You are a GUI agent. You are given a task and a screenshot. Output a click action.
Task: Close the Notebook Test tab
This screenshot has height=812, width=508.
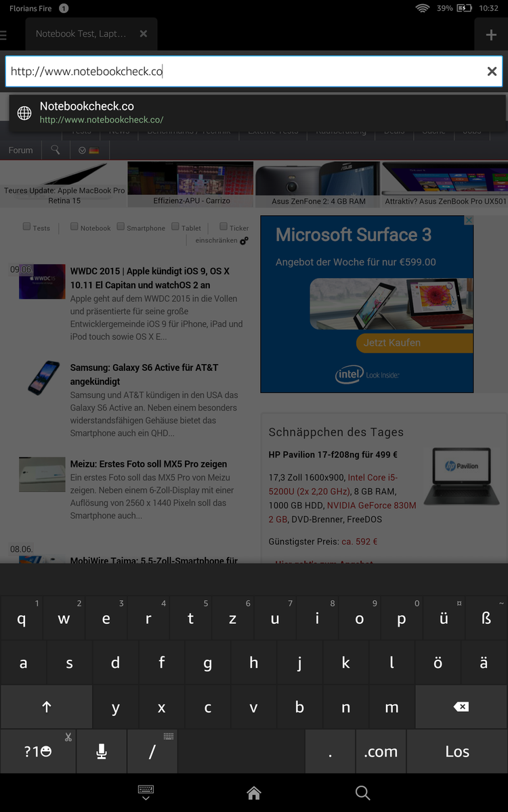point(143,34)
